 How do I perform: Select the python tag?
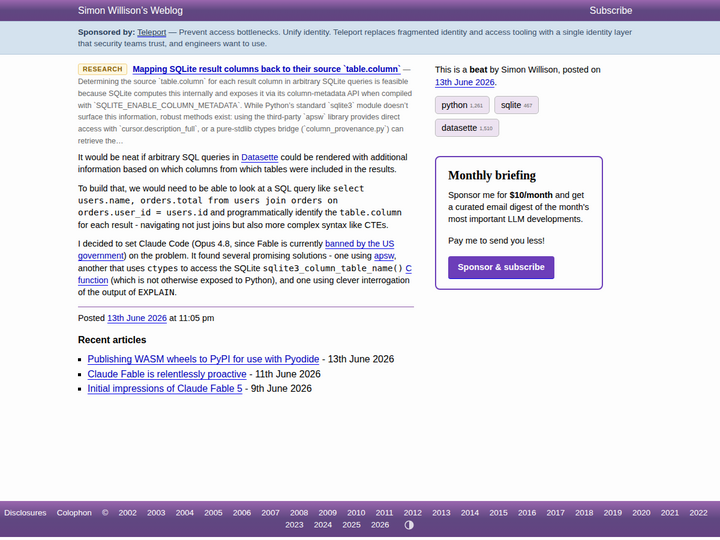point(462,105)
